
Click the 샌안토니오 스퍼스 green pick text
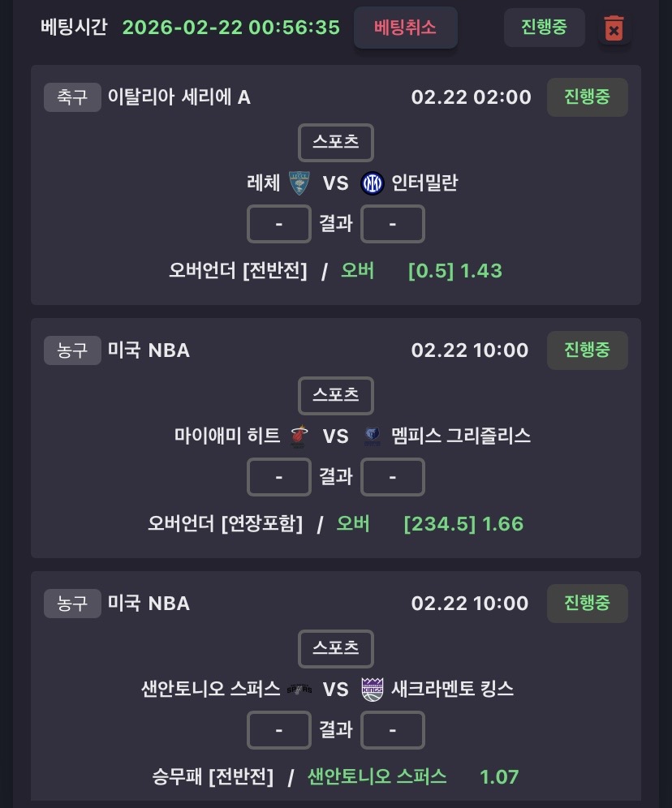377,777
